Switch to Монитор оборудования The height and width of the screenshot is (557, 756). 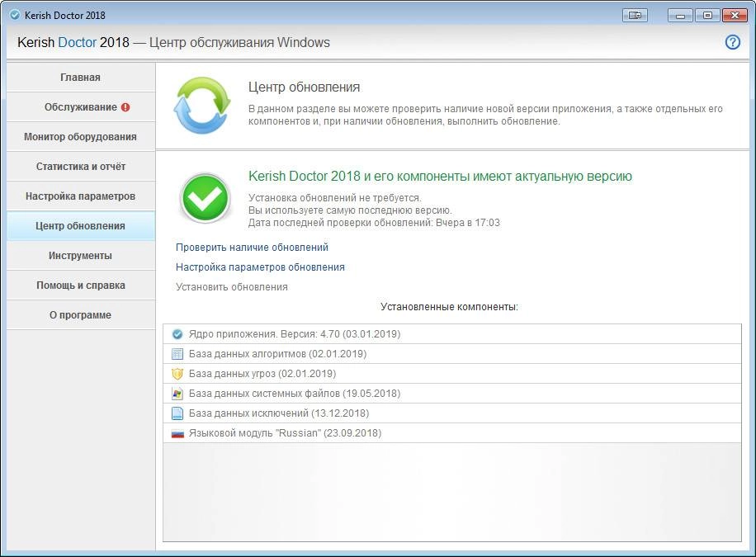pos(81,136)
